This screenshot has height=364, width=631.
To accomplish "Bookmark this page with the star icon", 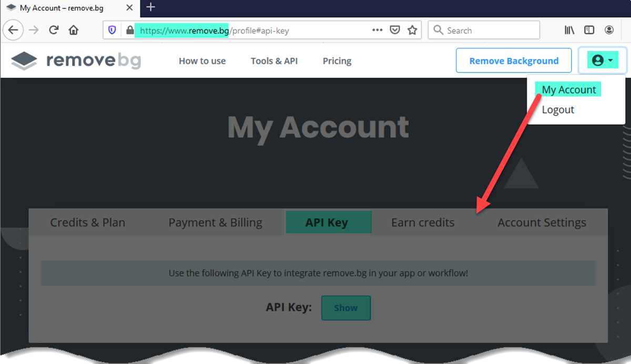I will 413,30.
